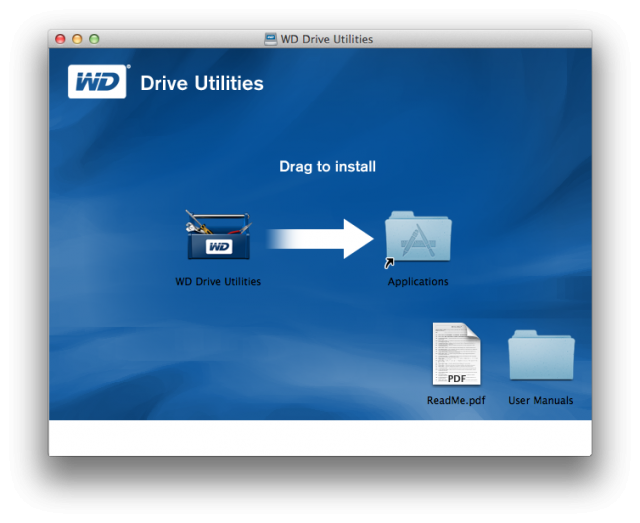Click the "ReadMe.pdf" file name

(x=456, y=401)
